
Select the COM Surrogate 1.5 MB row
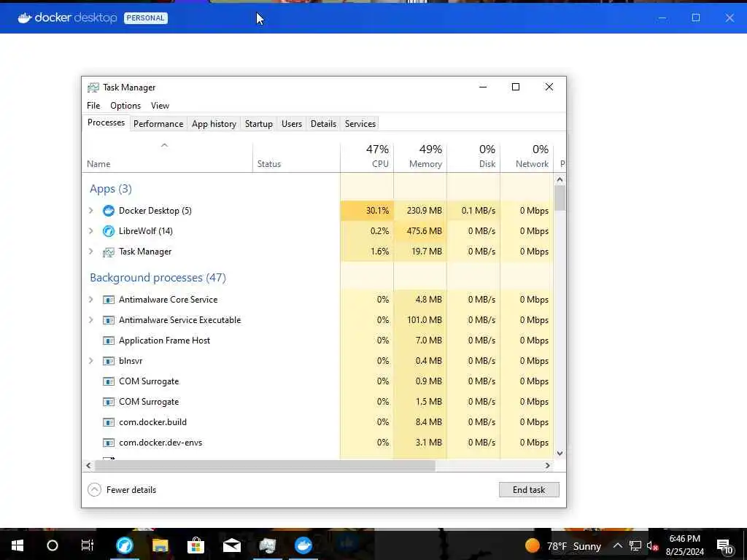tap(318, 402)
